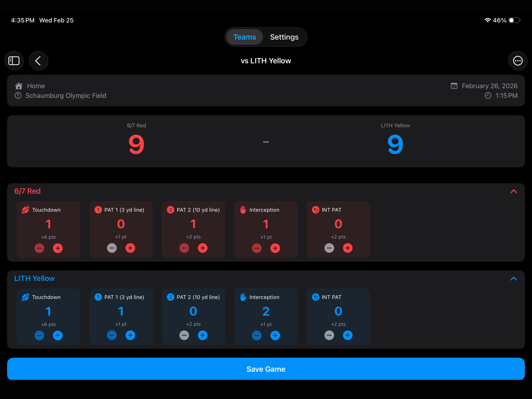Viewport: 532px width, 399px height.
Task: Click the red football Touchdown icon
Action: (x=25, y=210)
